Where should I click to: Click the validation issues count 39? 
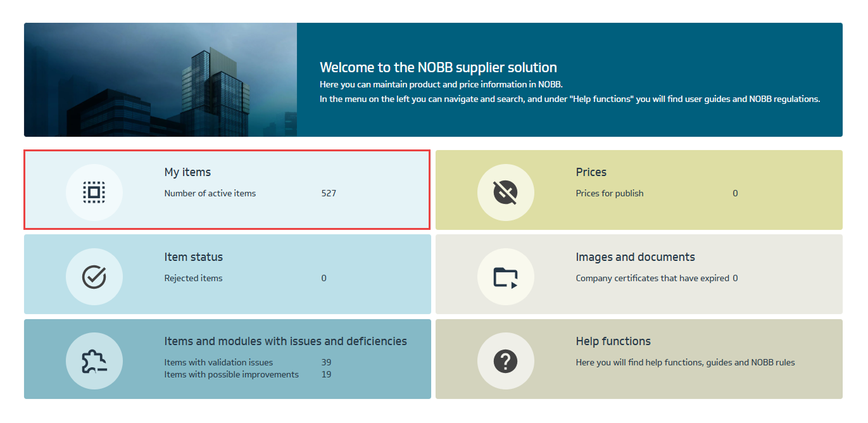[x=326, y=363]
